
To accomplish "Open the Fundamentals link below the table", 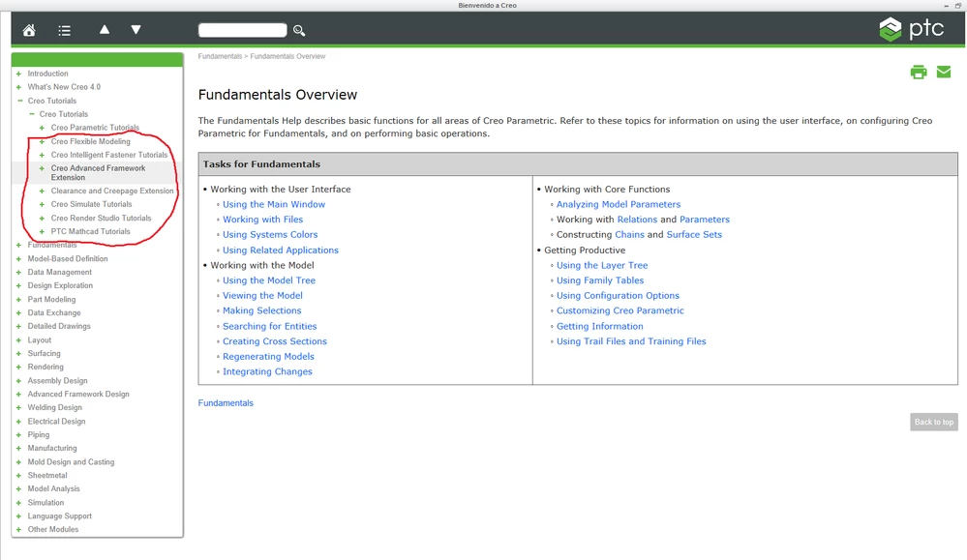I will click(x=226, y=403).
